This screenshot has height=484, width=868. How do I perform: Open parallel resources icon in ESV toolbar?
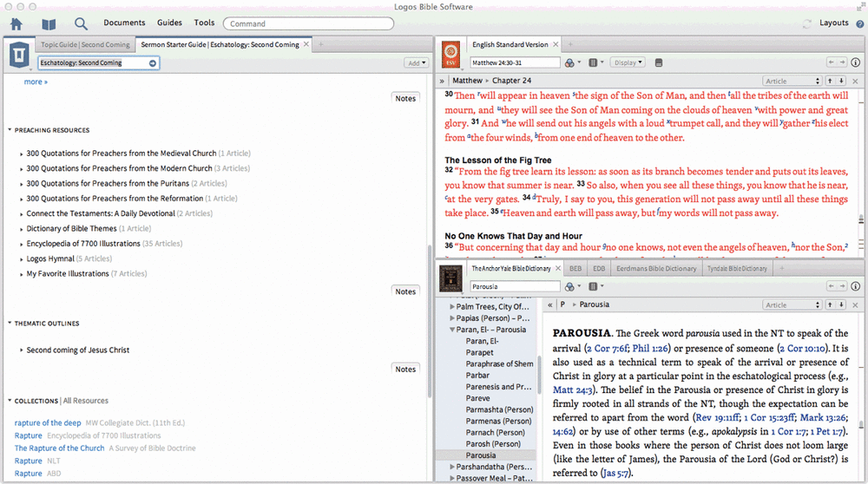click(569, 63)
